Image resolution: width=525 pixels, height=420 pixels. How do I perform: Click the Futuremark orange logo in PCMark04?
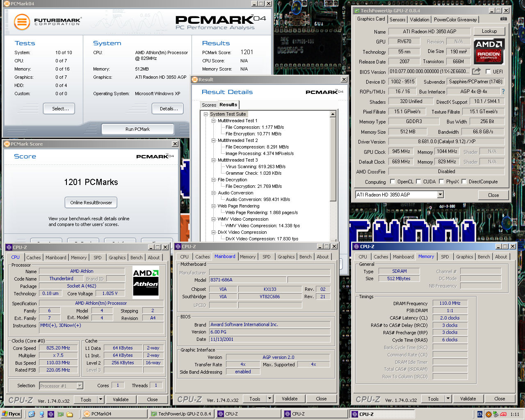tap(22, 22)
